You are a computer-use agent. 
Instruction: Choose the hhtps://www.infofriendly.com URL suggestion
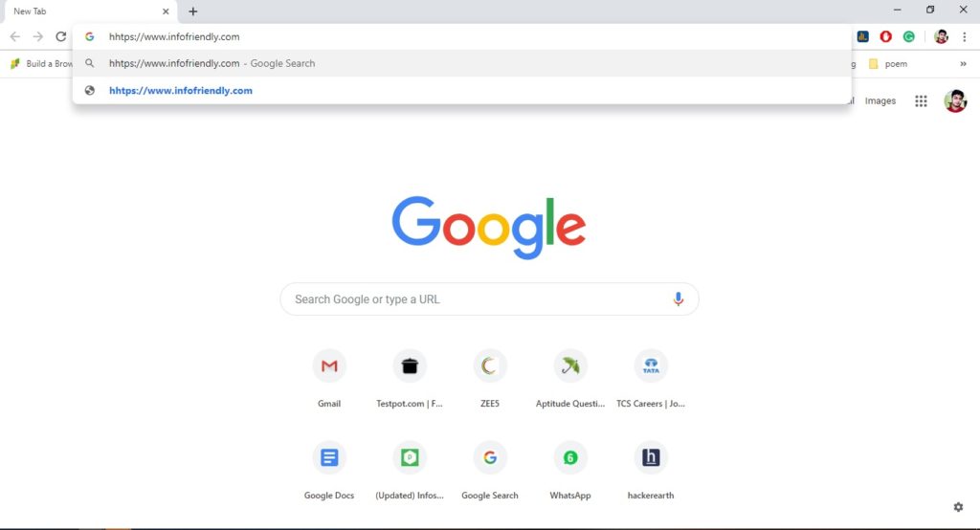coord(462,91)
